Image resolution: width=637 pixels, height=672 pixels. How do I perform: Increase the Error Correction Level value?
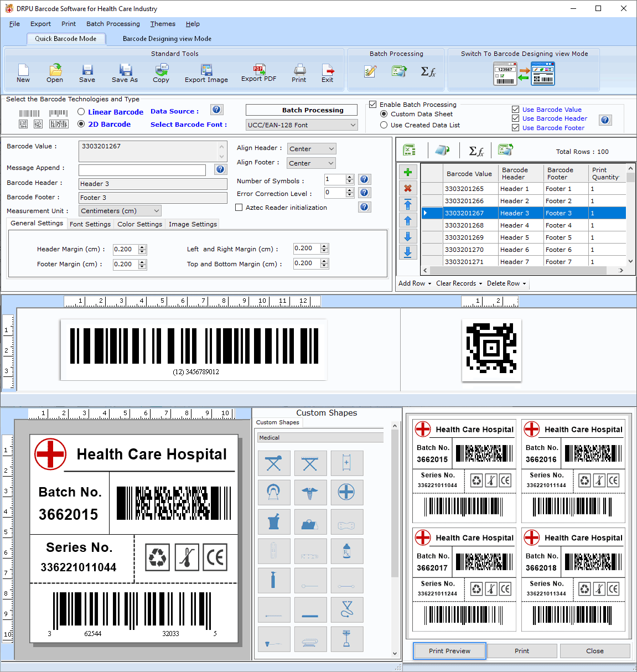[x=349, y=190]
